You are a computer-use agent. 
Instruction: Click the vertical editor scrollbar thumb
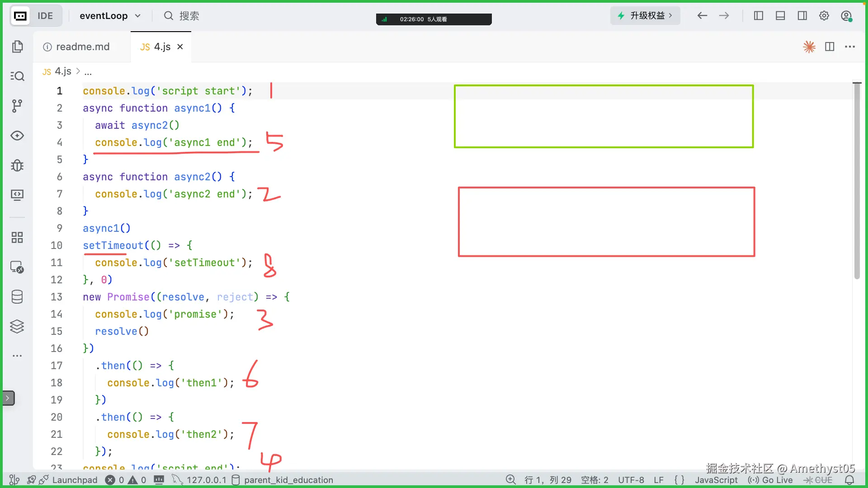tap(857, 181)
